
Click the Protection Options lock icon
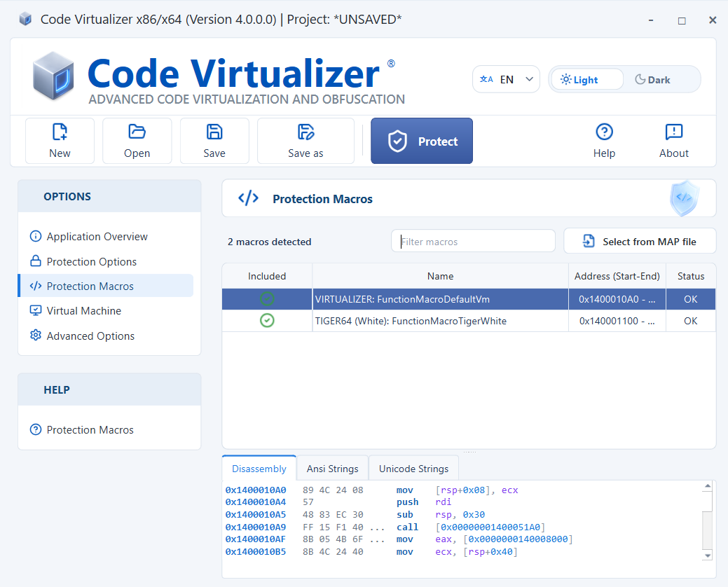[35, 261]
